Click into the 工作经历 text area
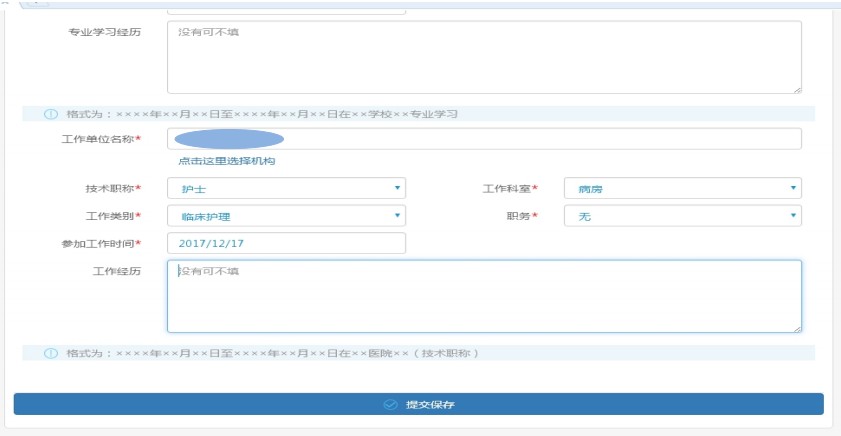841x436 pixels. (484, 296)
